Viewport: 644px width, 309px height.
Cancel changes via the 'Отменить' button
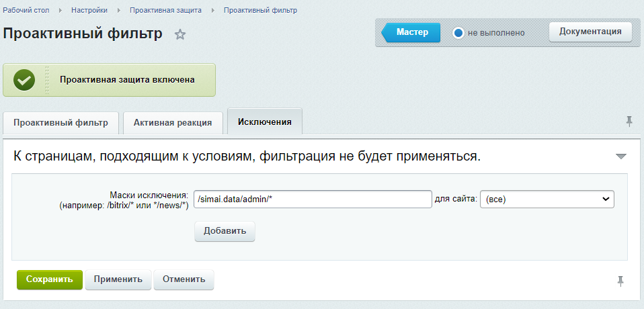tap(184, 279)
